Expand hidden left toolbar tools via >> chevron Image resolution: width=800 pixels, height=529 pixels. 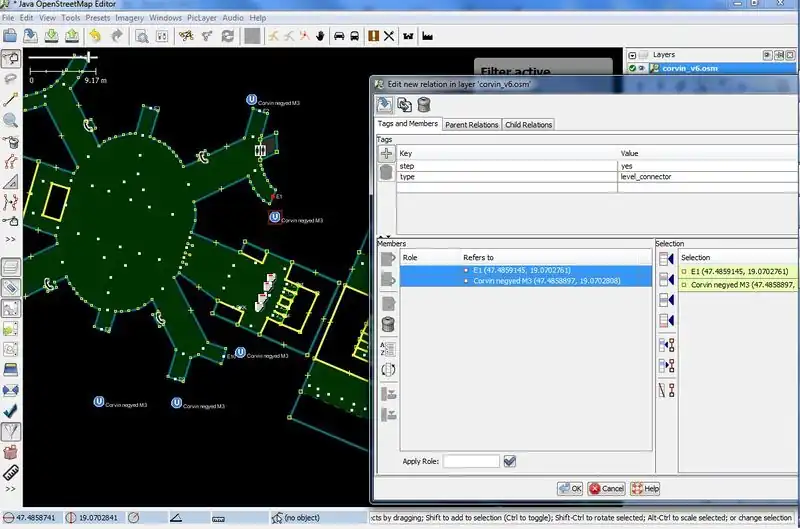pos(11,240)
